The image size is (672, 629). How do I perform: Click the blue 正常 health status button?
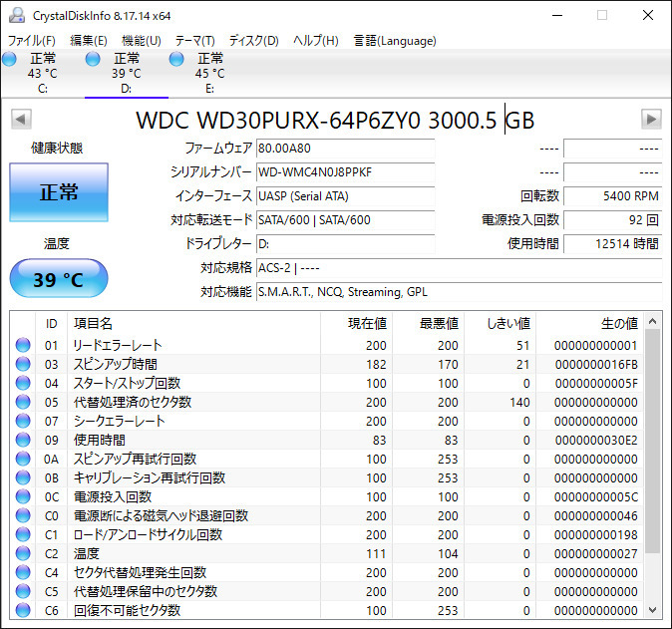[x=59, y=192]
